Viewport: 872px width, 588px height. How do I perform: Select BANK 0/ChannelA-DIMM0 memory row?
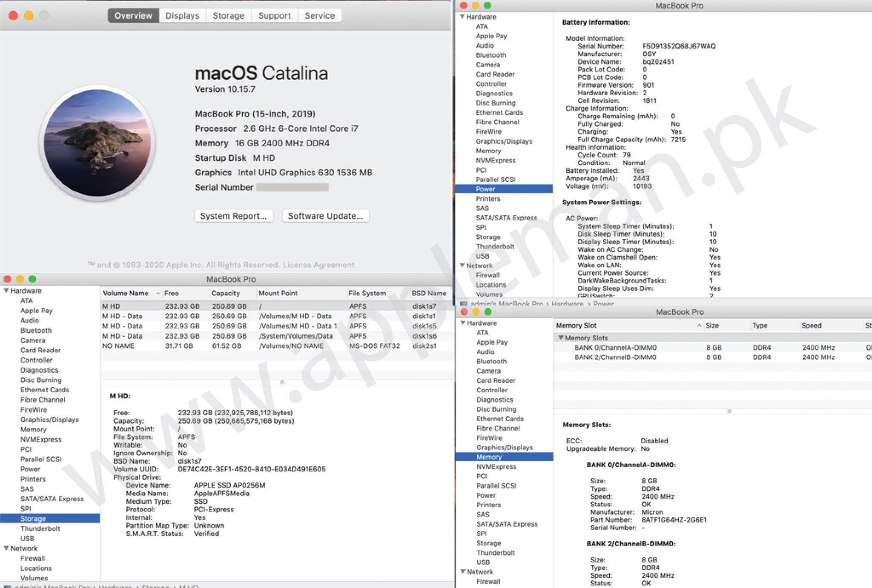(x=713, y=347)
